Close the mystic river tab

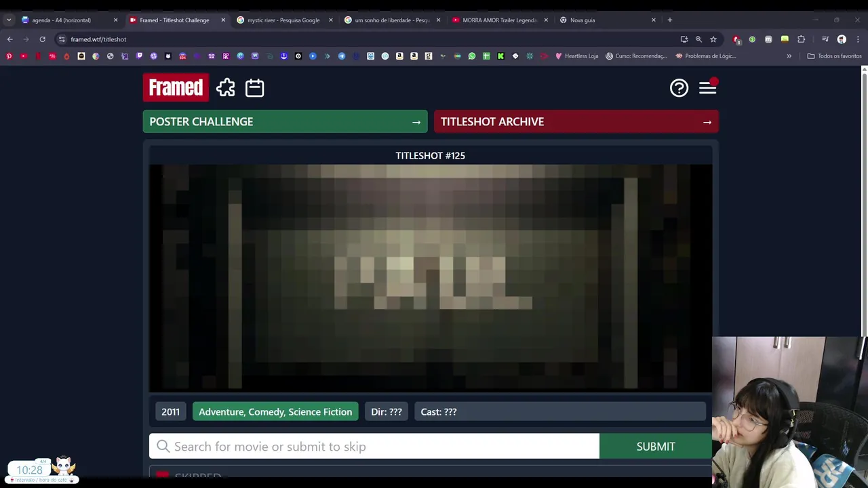[x=330, y=20]
